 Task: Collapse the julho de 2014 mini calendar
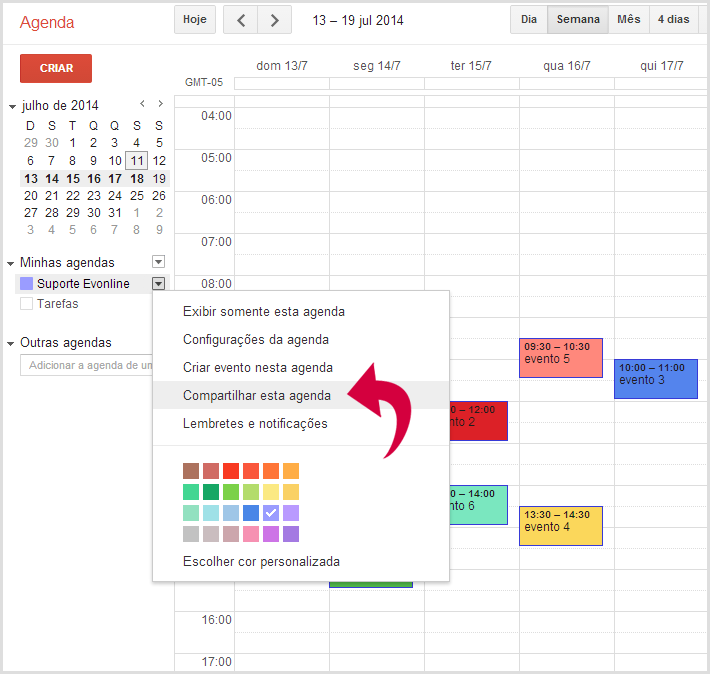pyautogui.click(x=12, y=107)
